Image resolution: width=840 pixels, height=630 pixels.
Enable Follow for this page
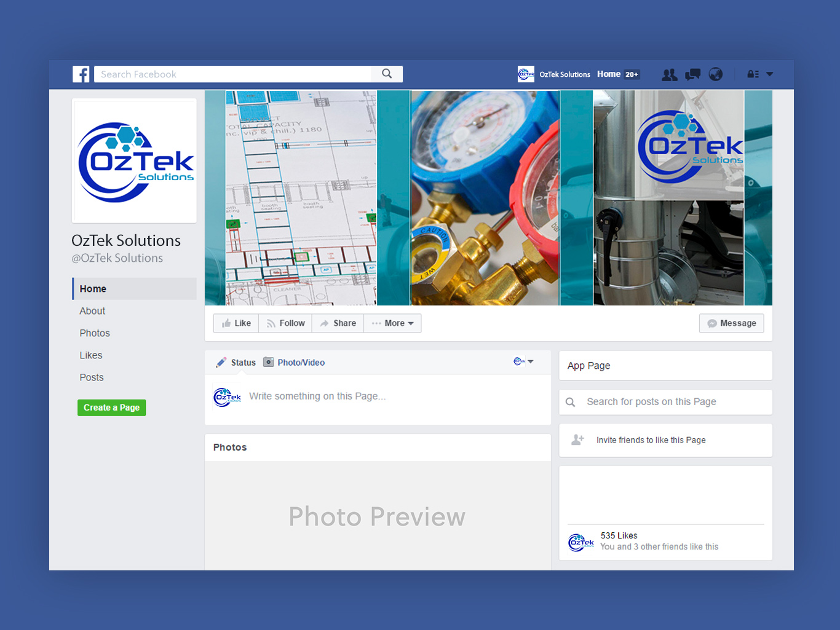(x=285, y=323)
